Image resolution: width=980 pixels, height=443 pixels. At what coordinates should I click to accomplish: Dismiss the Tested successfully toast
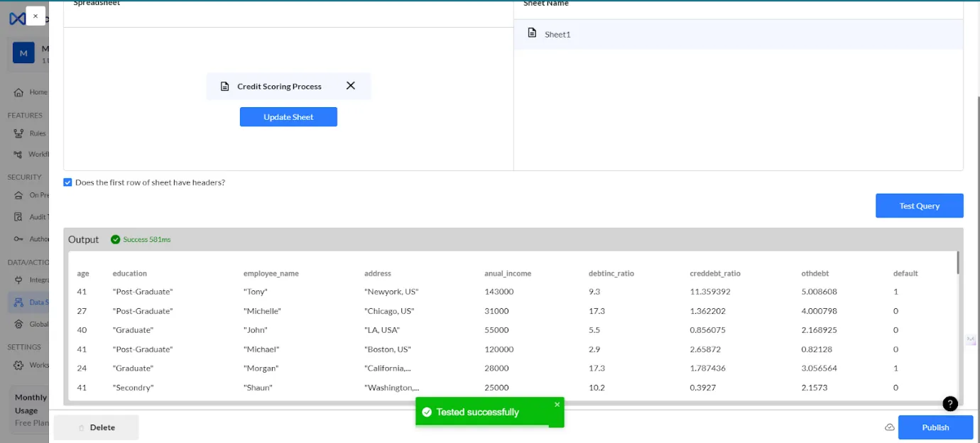557,405
